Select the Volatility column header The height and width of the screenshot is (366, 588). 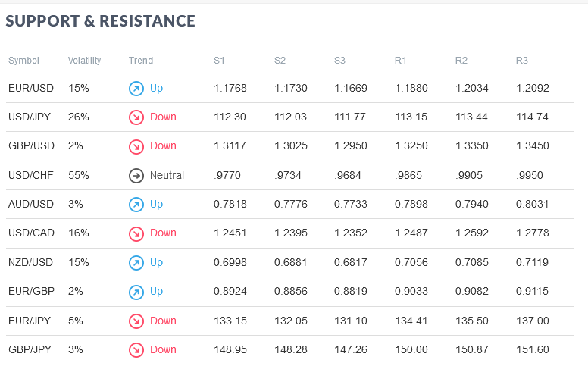[84, 61]
